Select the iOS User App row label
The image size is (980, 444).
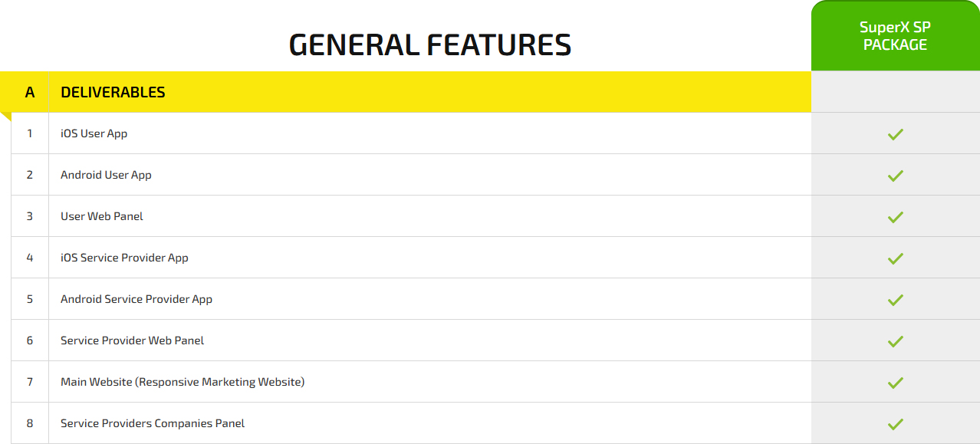point(94,133)
